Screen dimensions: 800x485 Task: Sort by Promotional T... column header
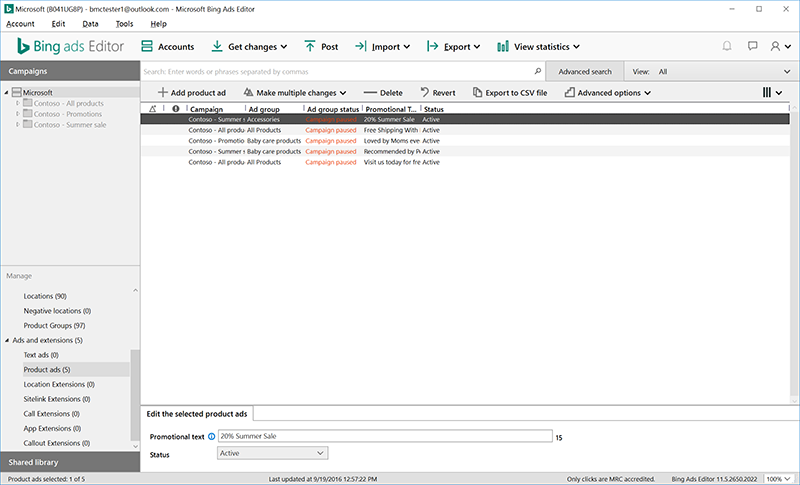[x=391, y=109]
